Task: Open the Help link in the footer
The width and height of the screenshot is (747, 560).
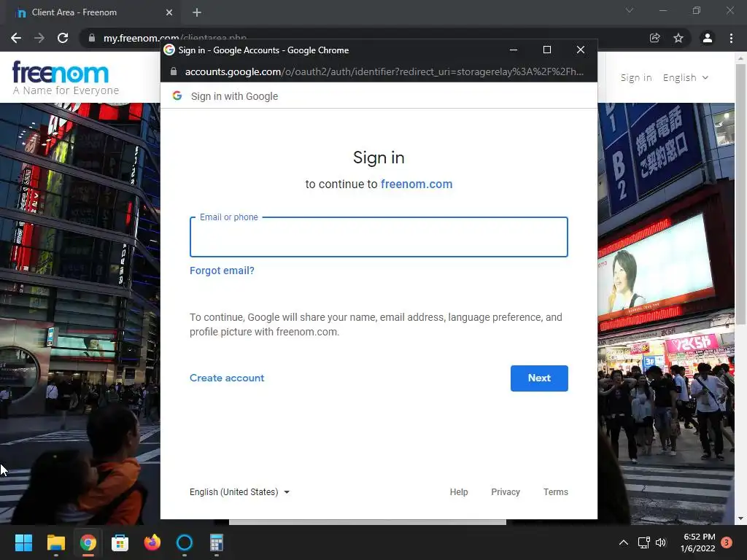Action: pyautogui.click(x=459, y=492)
